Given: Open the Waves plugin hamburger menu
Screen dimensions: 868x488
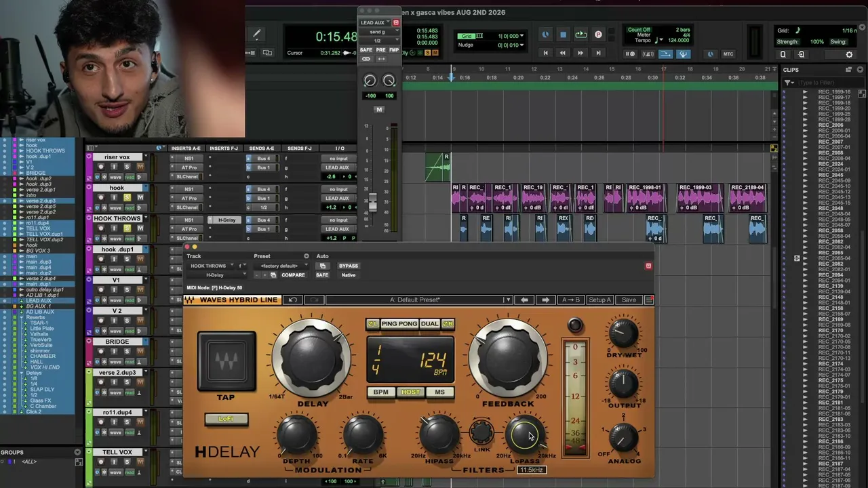Looking at the screenshot, I should point(649,300).
